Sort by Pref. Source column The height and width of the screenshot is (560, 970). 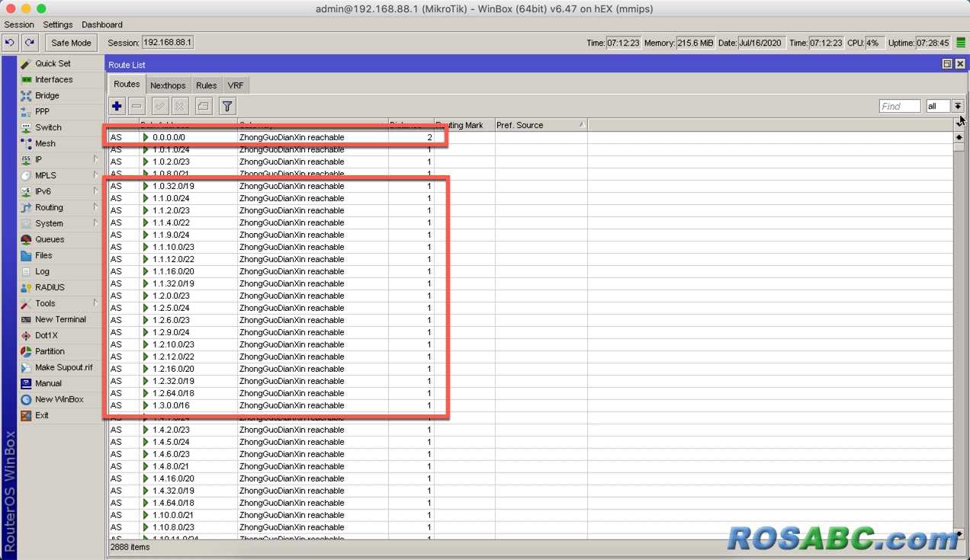click(541, 125)
